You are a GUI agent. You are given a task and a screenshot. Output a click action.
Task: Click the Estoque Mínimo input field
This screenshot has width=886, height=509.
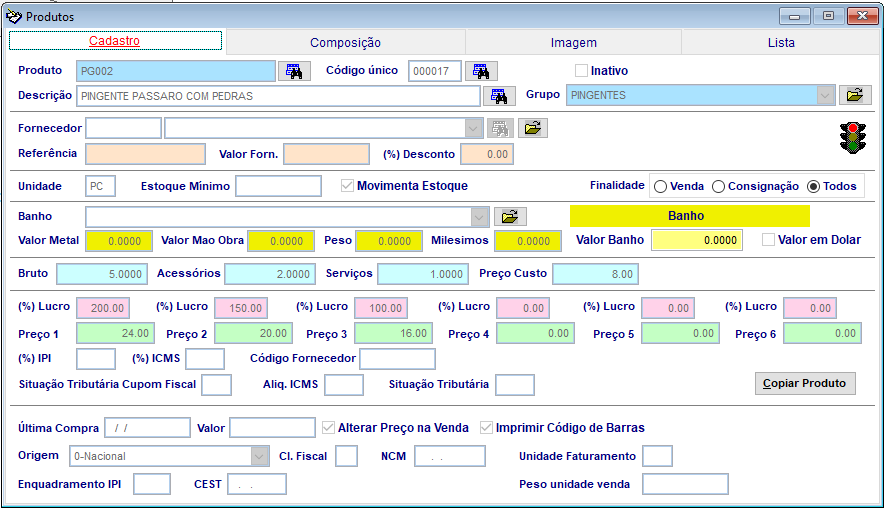click(278, 186)
